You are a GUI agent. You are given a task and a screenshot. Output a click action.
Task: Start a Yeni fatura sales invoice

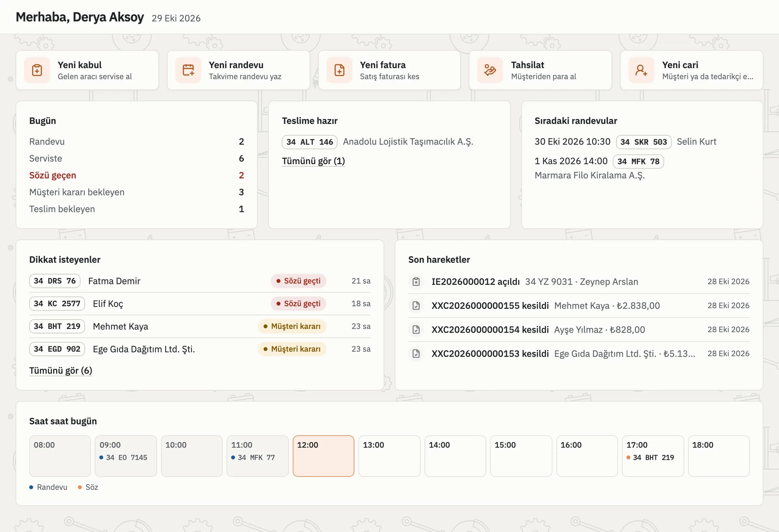389,70
